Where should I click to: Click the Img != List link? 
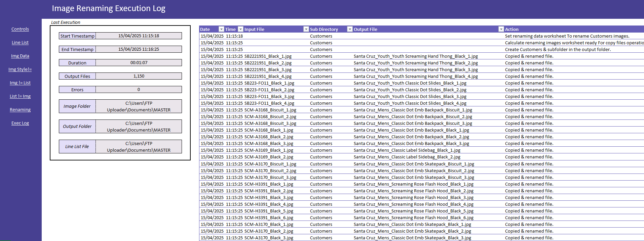[x=20, y=83]
